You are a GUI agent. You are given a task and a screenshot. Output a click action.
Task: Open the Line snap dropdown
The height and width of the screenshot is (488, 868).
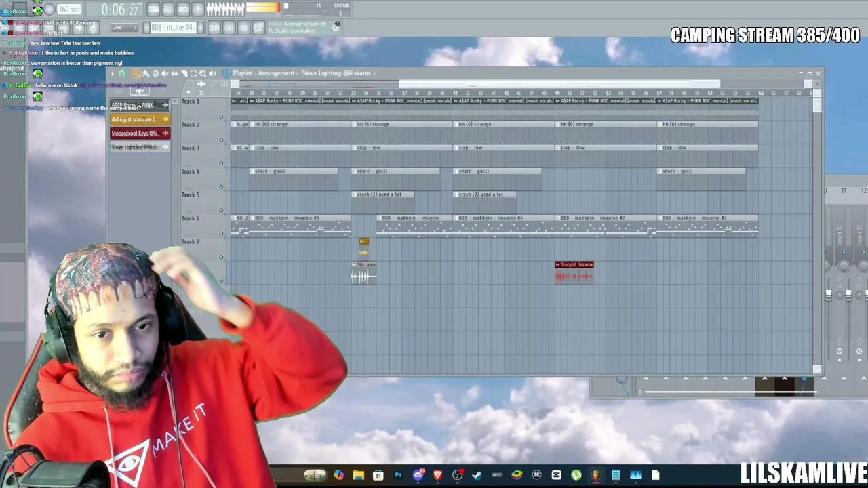(x=123, y=28)
